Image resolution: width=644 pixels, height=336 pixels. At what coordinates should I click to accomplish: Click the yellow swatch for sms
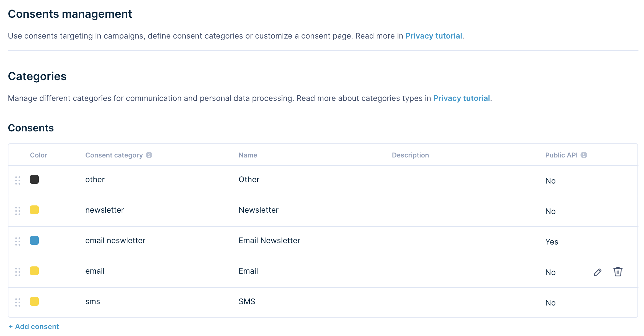point(34,301)
